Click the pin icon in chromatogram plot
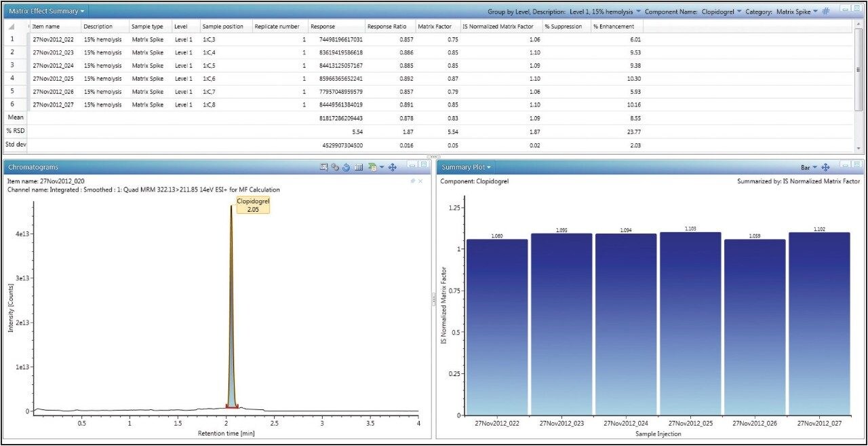This screenshot has width=868, height=446. [413, 181]
